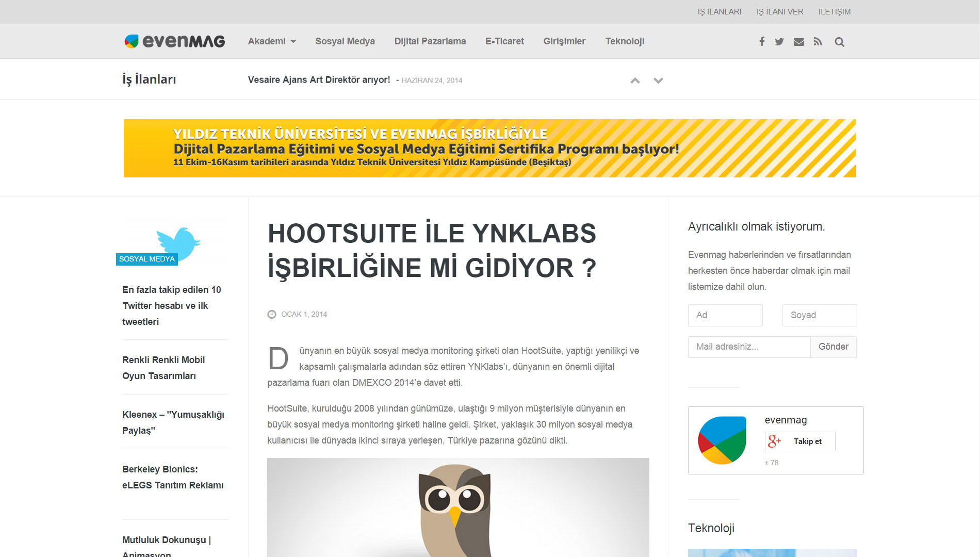The width and height of the screenshot is (980, 557).
Task: Click the email envelope icon
Action: (x=799, y=42)
